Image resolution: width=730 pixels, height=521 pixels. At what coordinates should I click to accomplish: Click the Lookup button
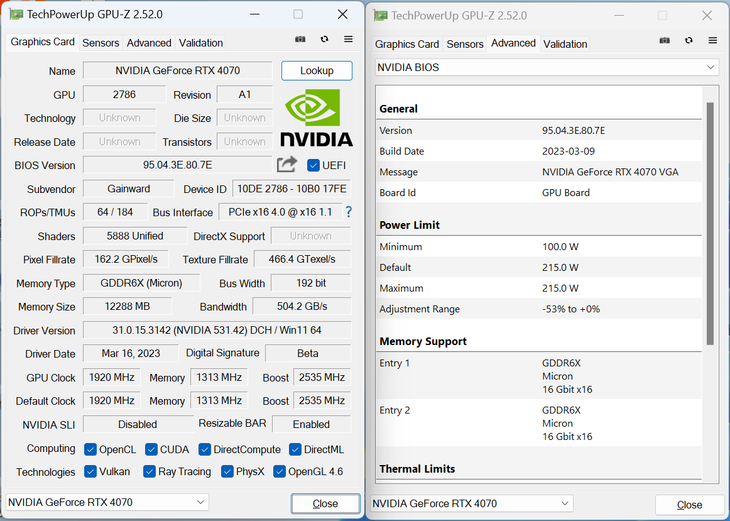click(317, 71)
